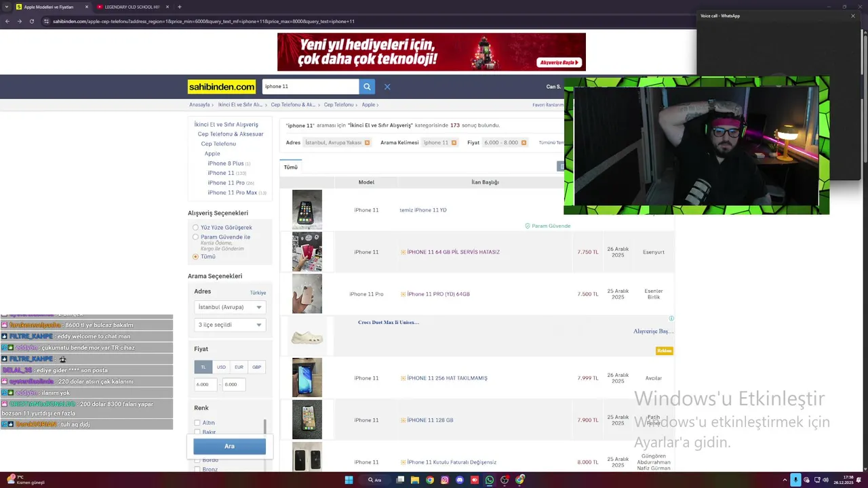Select Yüz Yüze Görüşerek option
Image resolution: width=868 pixels, height=488 pixels.
pyautogui.click(x=195, y=228)
